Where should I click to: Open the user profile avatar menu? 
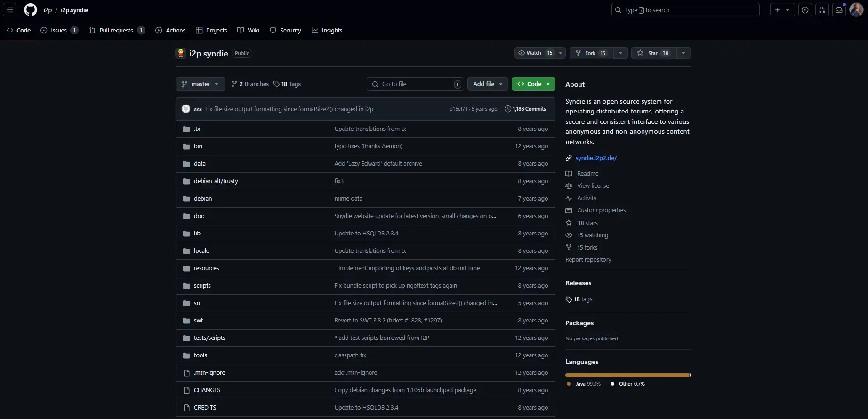[856, 10]
